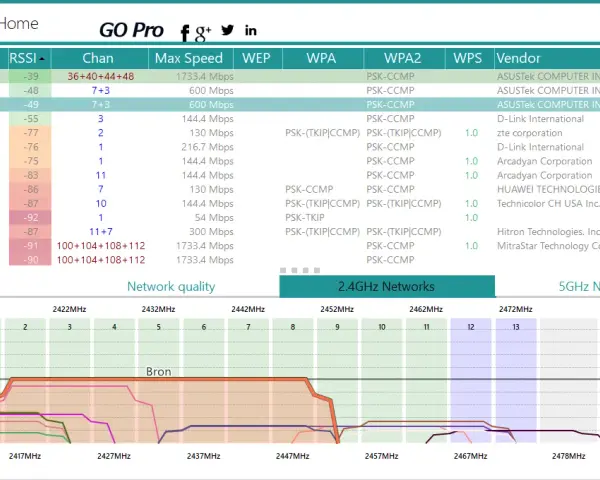Open the LinkedIn icon
Viewport: 600px width, 480px height.
251,30
